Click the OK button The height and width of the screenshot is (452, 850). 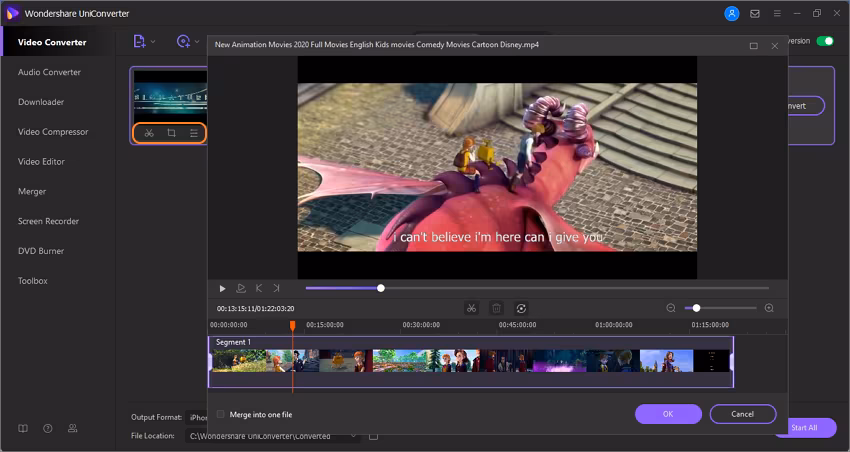click(668, 414)
